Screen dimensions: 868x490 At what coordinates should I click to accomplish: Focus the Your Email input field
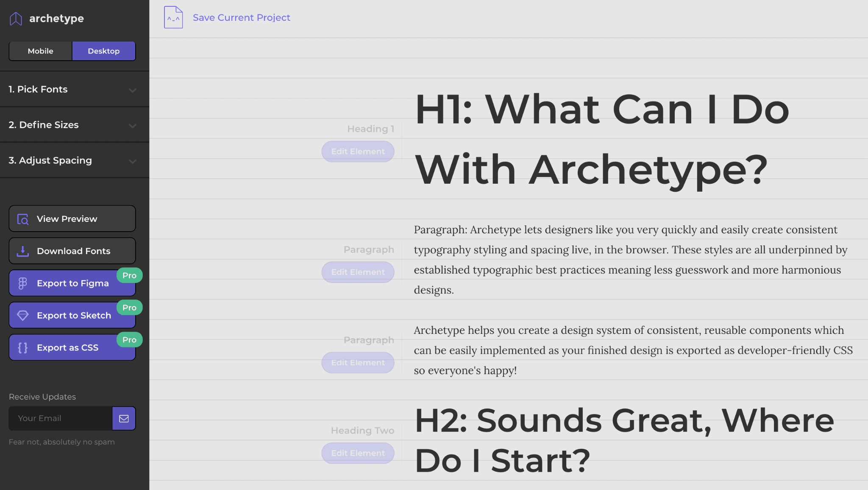tap(61, 418)
